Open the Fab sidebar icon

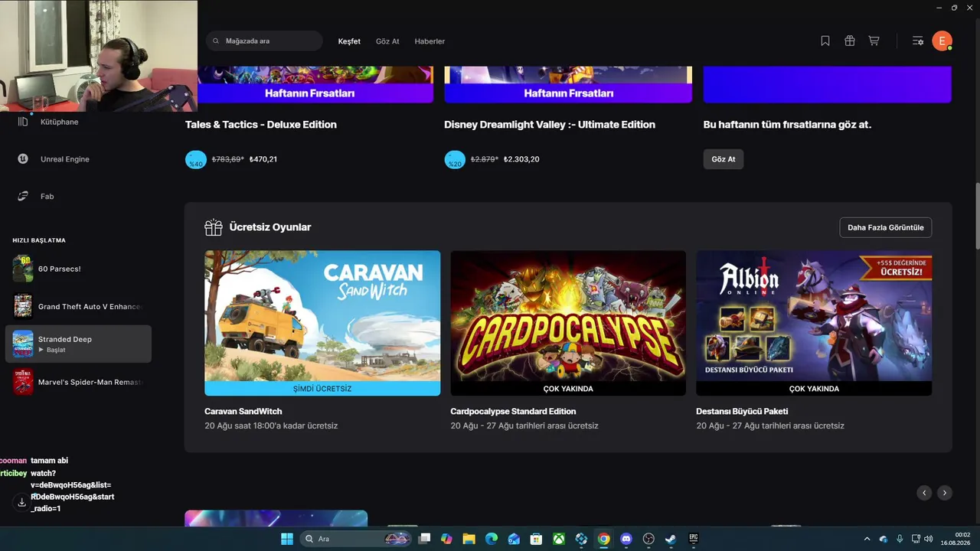click(x=23, y=197)
